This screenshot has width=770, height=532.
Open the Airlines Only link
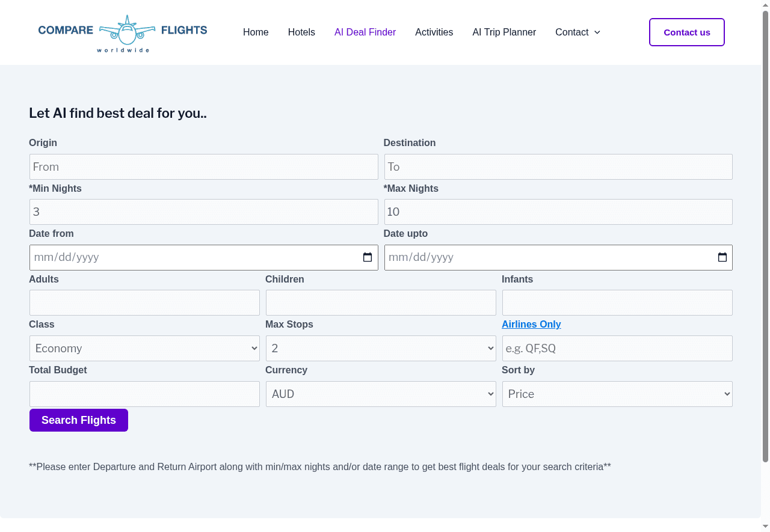[531, 324]
